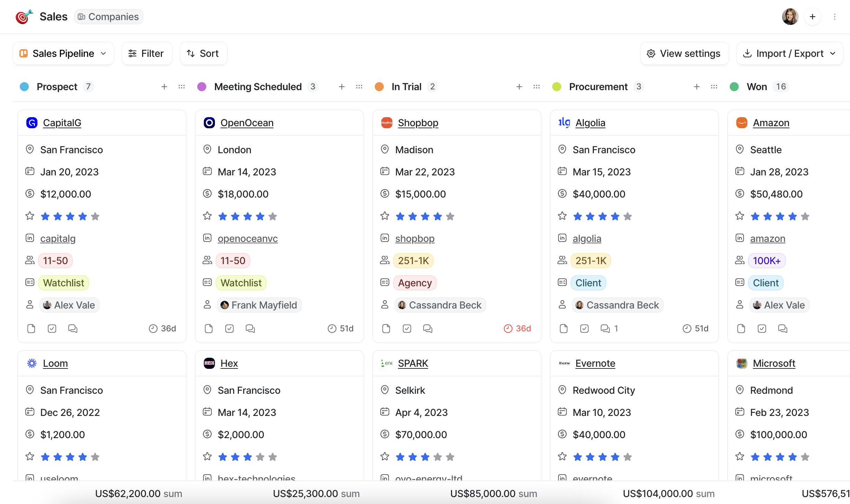
Task: Click the notes icon on Algolia card
Action: click(564, 329)
